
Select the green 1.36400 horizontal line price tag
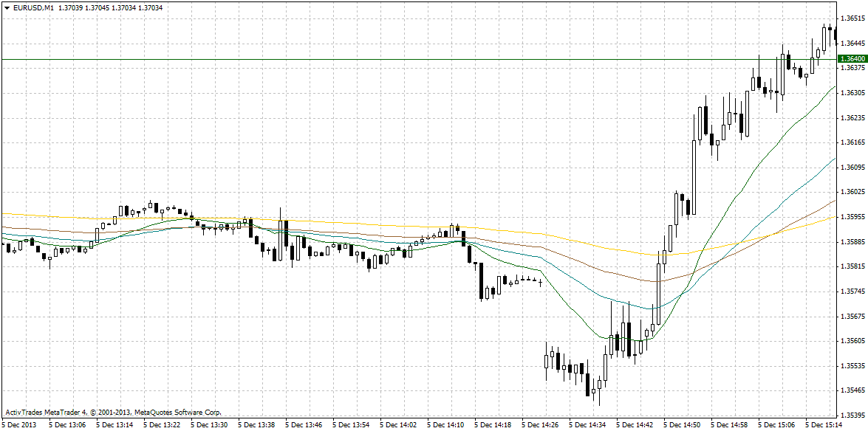coord(852,58)
